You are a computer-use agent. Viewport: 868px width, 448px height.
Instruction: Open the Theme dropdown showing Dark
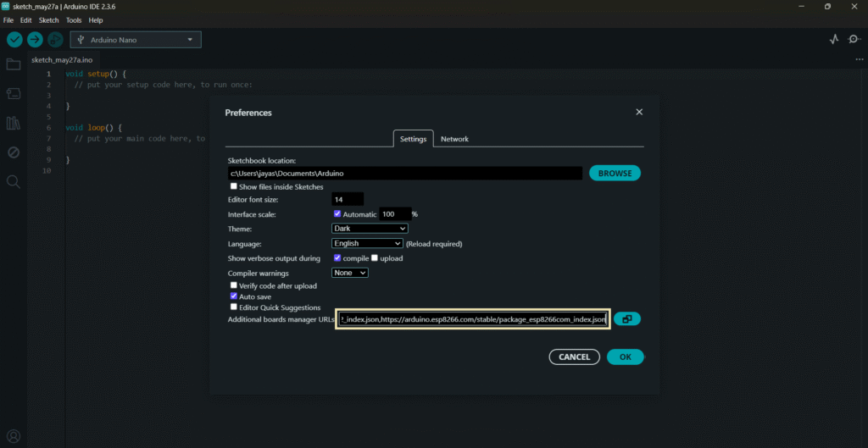(370, 228)
